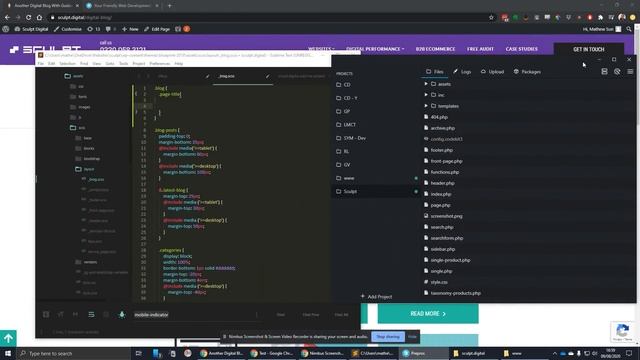Screen dimensions: 640x360
Task: Select the www project in Prepros
Action: pyautogui.click(x=376, y=178)
